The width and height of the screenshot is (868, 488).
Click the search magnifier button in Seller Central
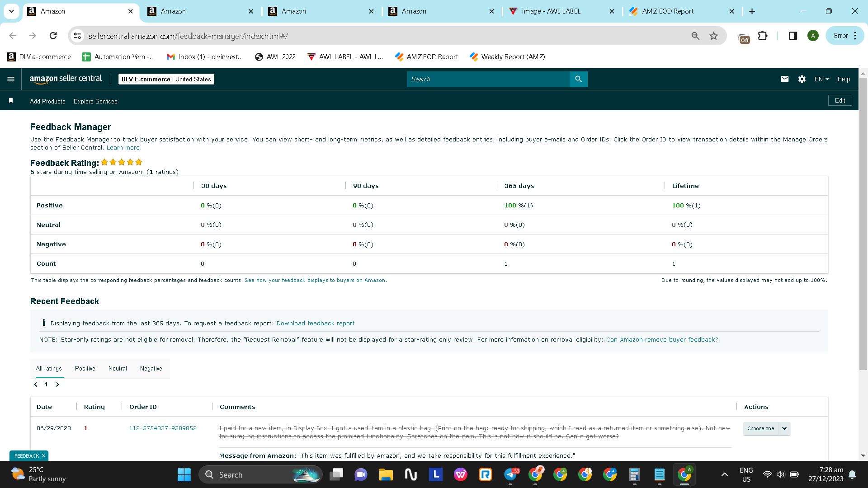578,79
